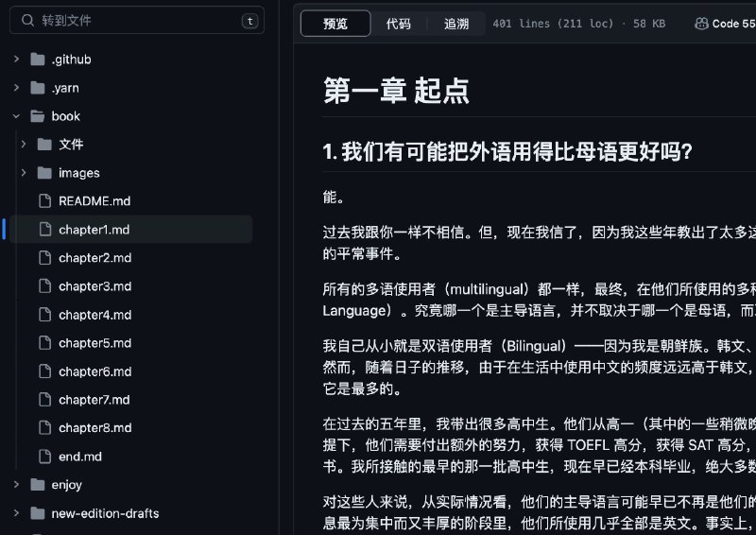Click the open book folder icon

(38, 116)
